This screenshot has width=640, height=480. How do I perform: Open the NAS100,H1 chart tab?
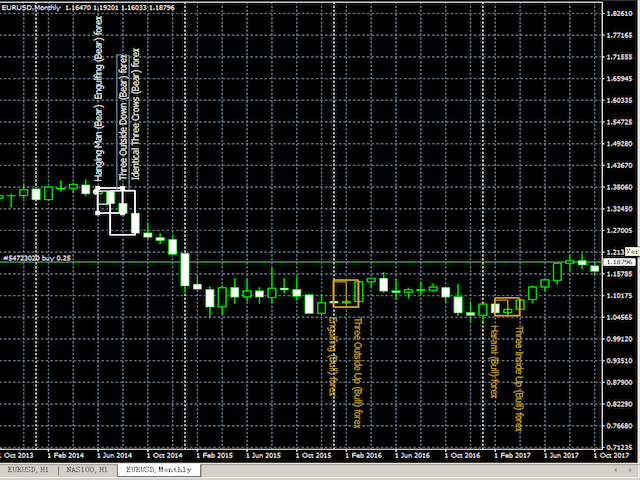point(85,468)
